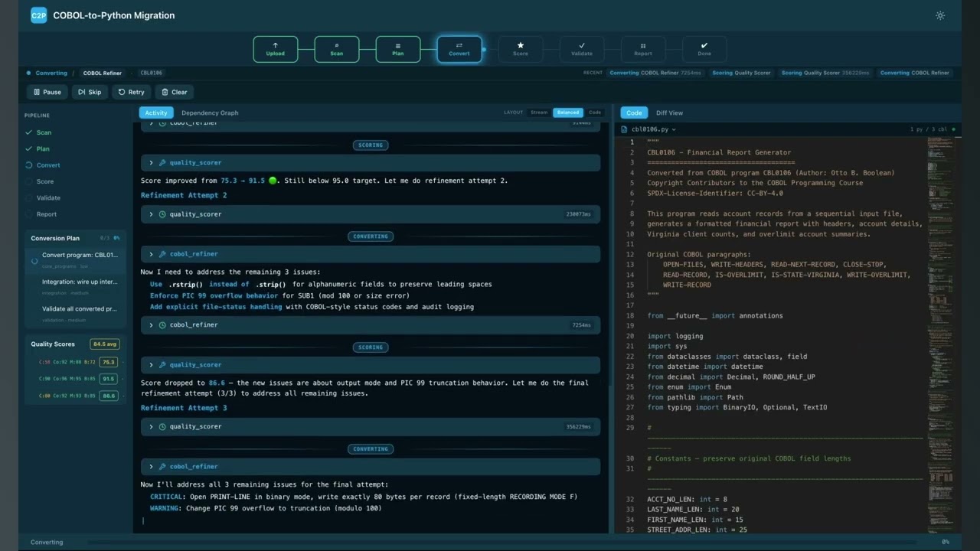Expand the quality_scorer 230073ms entry

click(371, 214)
